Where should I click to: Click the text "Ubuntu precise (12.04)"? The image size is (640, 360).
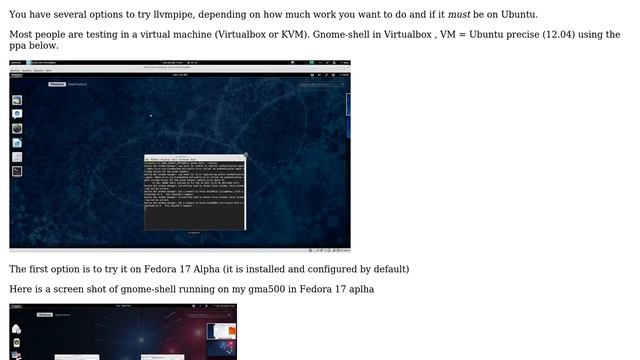point(522,34)
